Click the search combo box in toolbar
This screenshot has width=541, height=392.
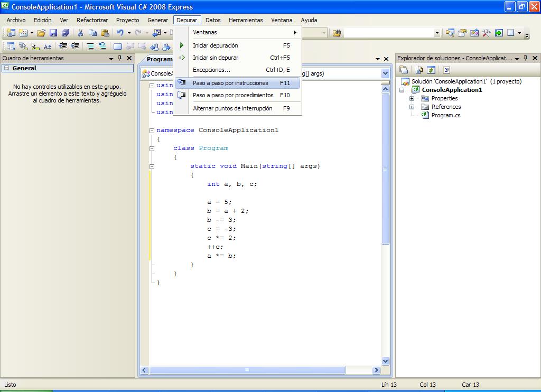391,33
